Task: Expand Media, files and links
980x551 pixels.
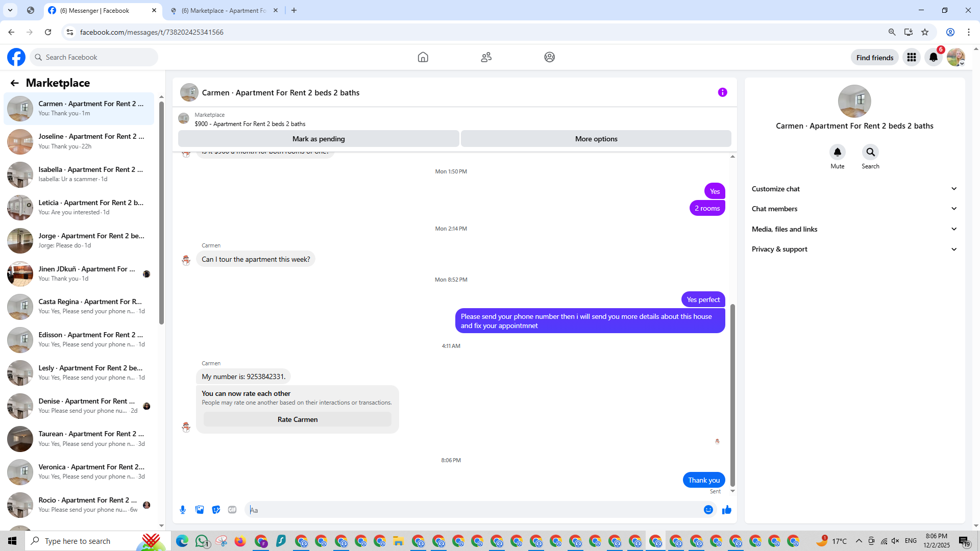Action: click(854, 229)
